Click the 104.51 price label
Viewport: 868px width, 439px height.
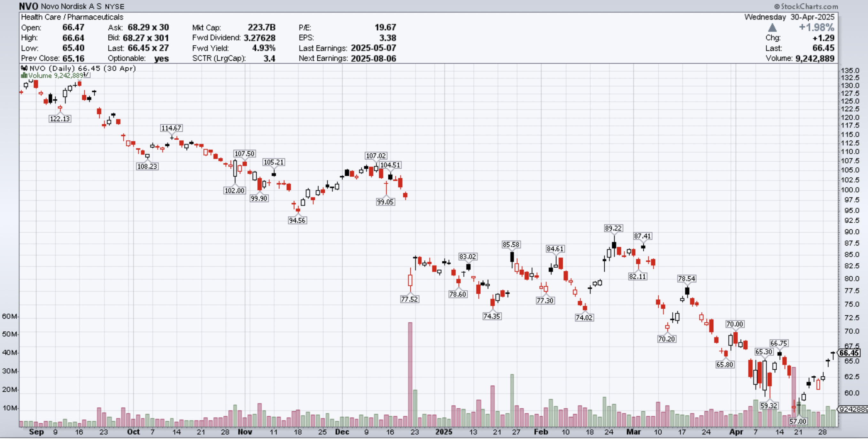tap(390, 165)
